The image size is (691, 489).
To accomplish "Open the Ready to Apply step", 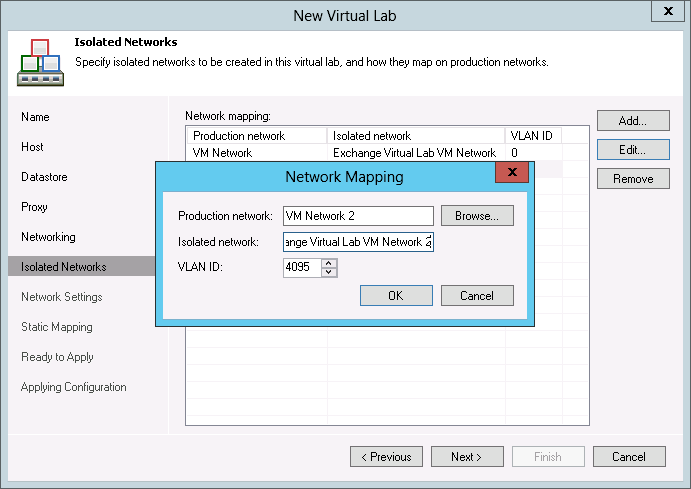I will pyautogui.click(x=57, y=357).
